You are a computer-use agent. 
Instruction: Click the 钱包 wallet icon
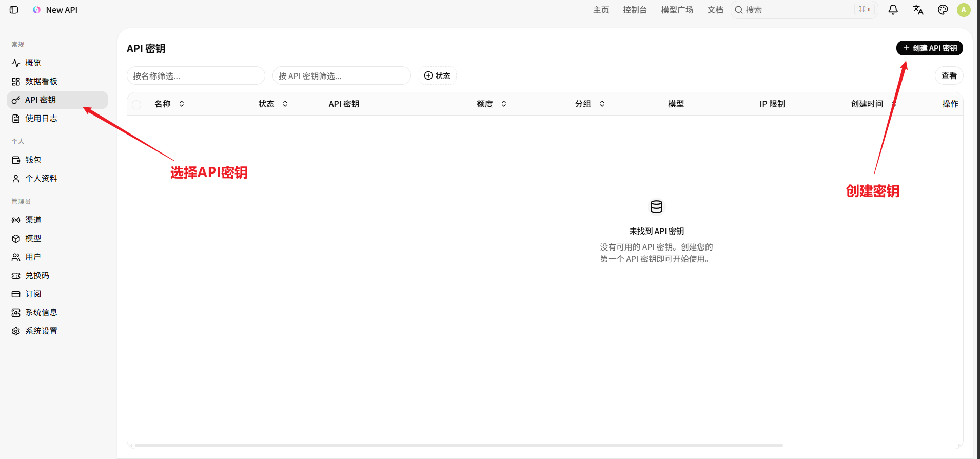pos(16,160)
